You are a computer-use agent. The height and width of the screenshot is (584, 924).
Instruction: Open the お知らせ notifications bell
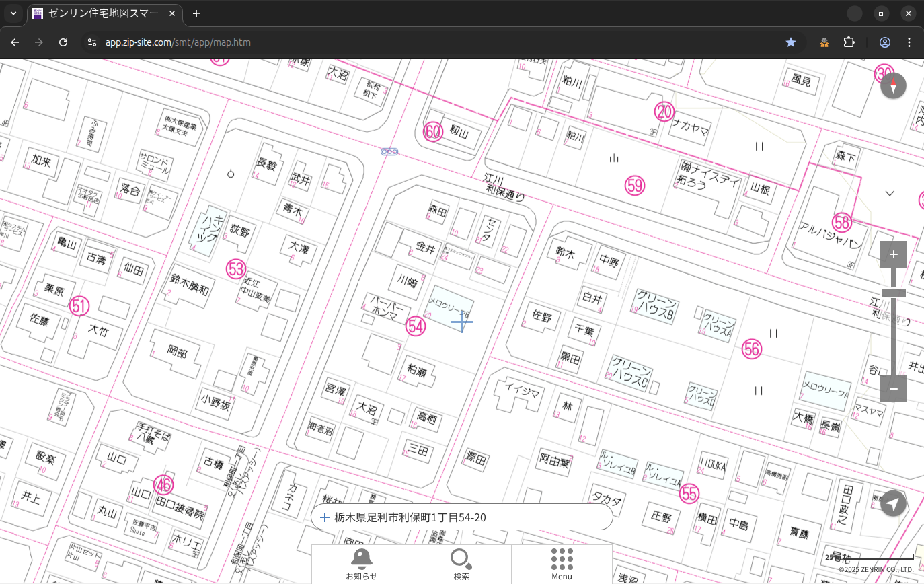point(361,563)
